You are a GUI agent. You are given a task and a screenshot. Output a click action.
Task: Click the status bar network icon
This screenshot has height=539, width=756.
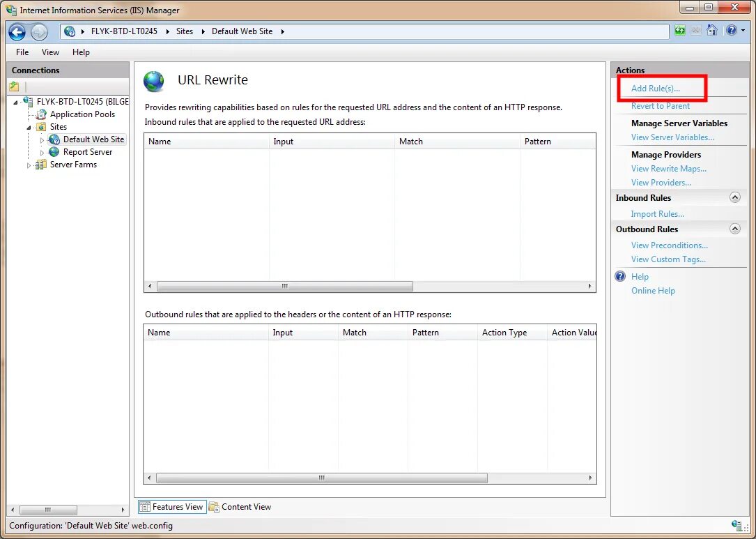(x=736, y=526)
